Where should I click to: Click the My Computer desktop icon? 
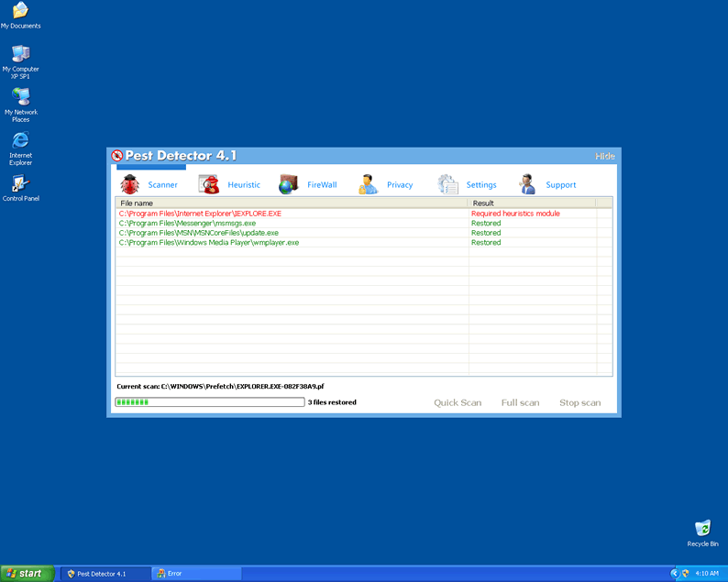coord(20,54)
